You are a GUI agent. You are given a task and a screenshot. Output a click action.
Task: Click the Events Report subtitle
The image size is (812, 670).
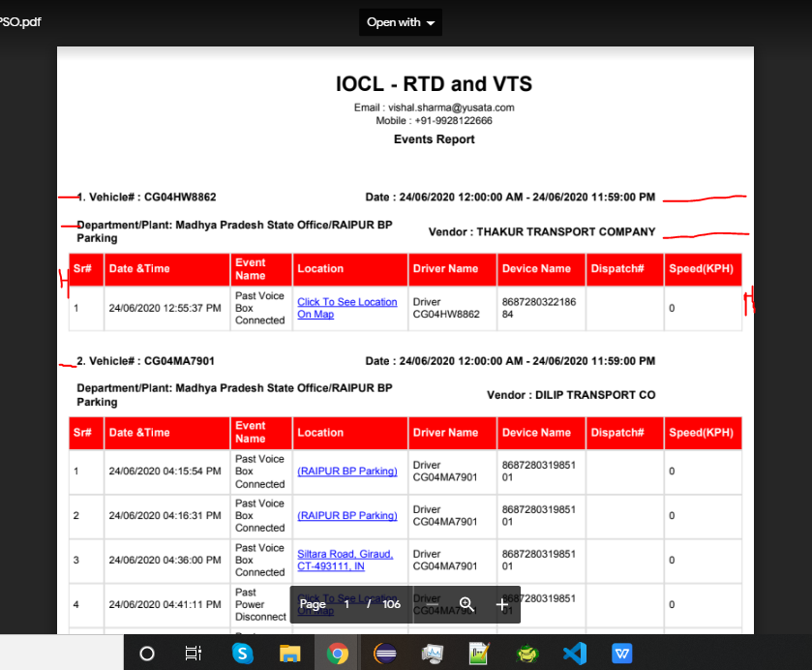pyautogui.click(x=434, y=139)
